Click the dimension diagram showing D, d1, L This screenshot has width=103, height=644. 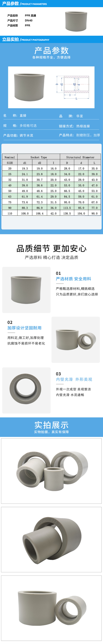point(73,88)
